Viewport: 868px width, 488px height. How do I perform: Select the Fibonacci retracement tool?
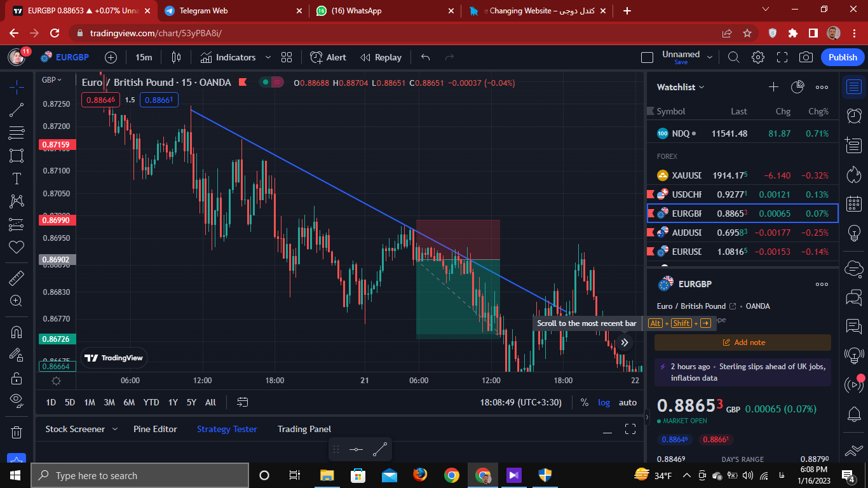[17, 133]
